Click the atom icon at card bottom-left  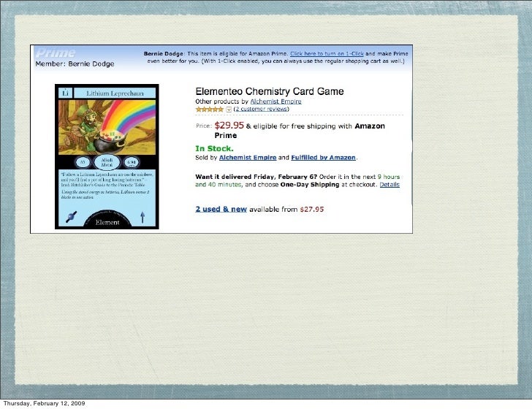72,217
